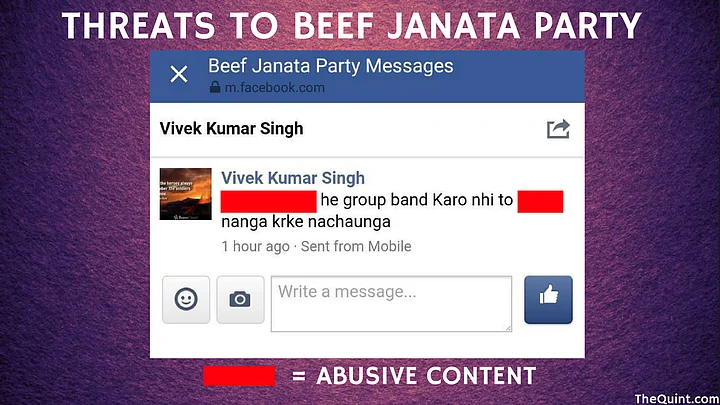Open the blue Vivek Kumar Singh name link

tap(293, 178)
